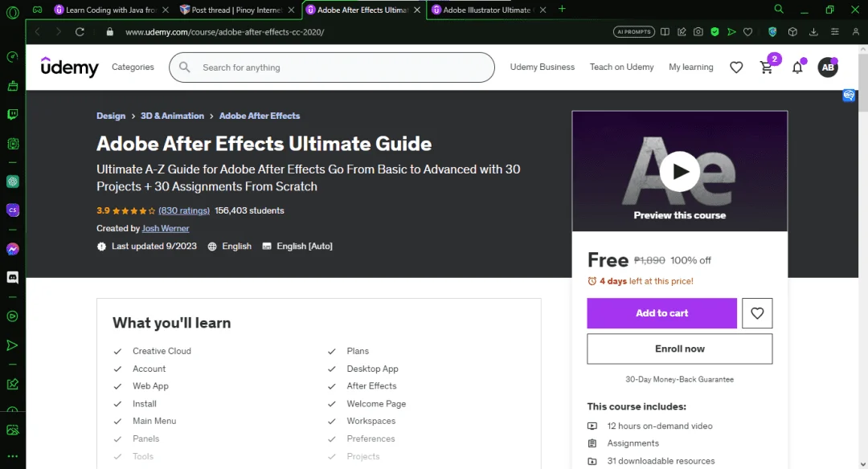Play the course preview video
The height and width of the screenshot is (469, 868).
click(680, 171)
